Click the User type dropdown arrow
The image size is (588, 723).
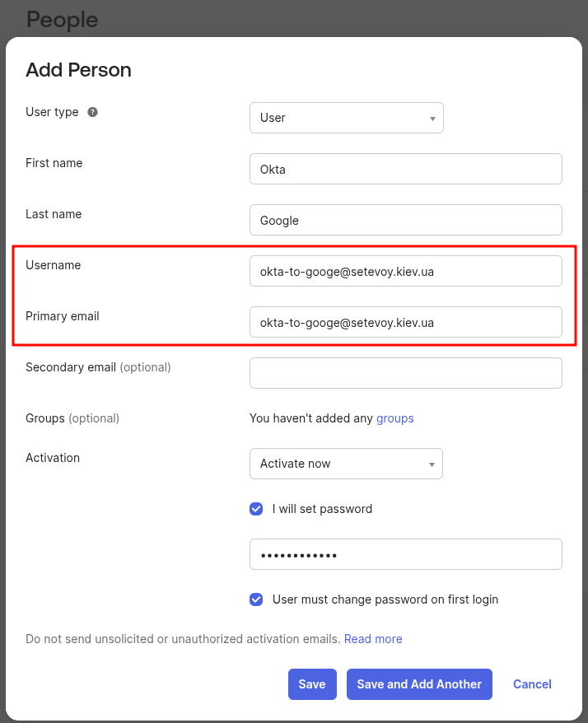(x=432, y=119)
